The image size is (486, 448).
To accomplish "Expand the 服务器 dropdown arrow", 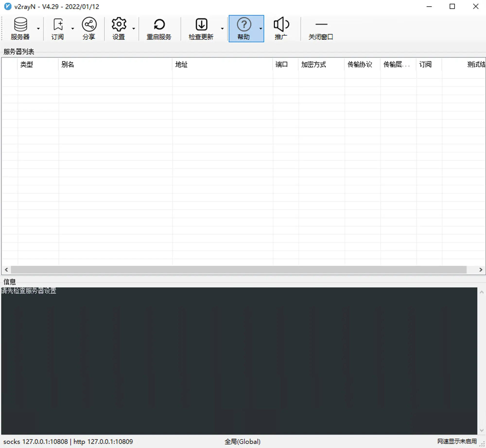I will 38,28.
